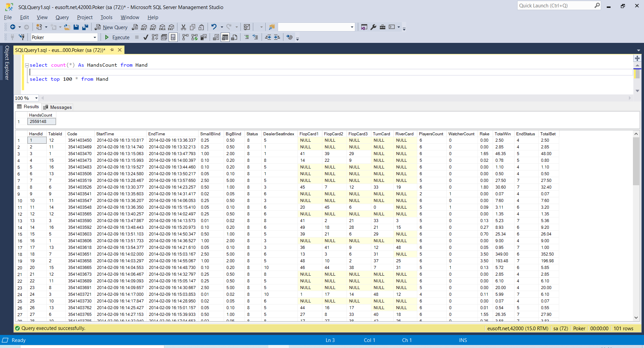Click the Cut scissors icon

click(x=183, y=27)
